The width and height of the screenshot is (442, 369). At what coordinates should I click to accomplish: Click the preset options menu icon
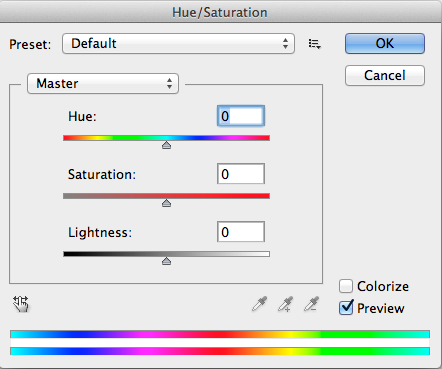(x=314, y=44)
